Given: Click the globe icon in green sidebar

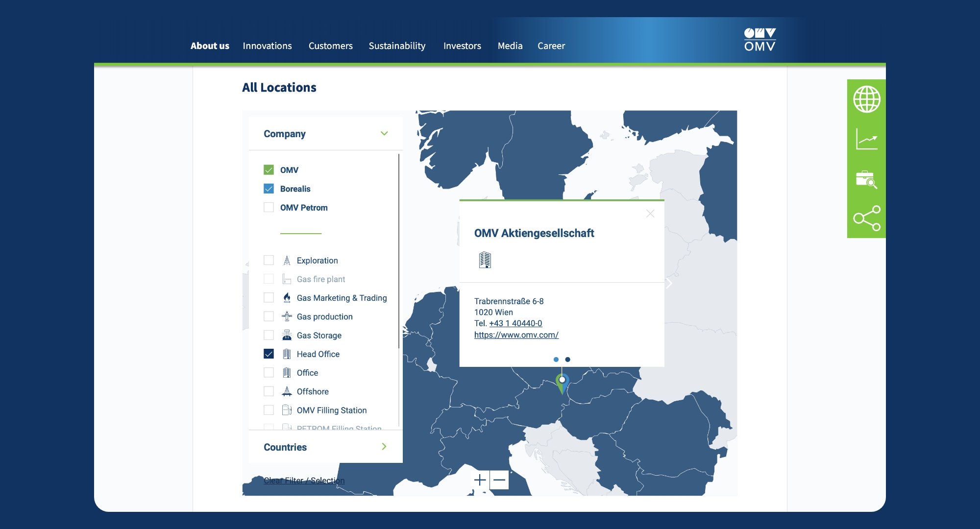Looking at the screenshot, I should (x=866, y=99).
